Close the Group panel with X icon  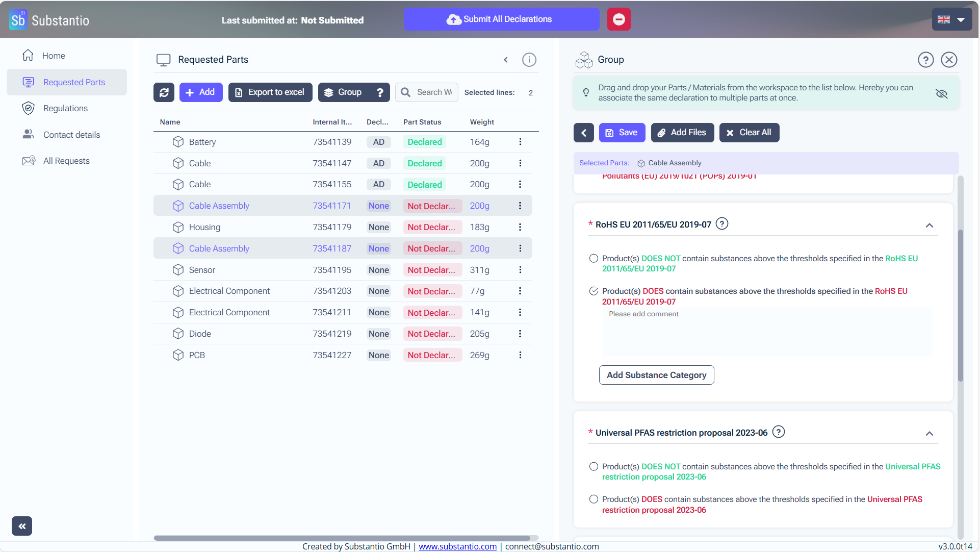[948, 60]
